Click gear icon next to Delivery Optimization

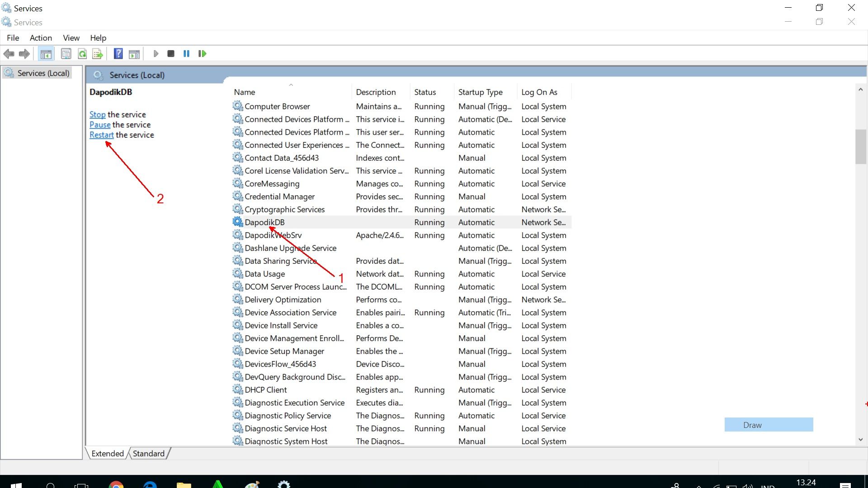pos(238,299)
